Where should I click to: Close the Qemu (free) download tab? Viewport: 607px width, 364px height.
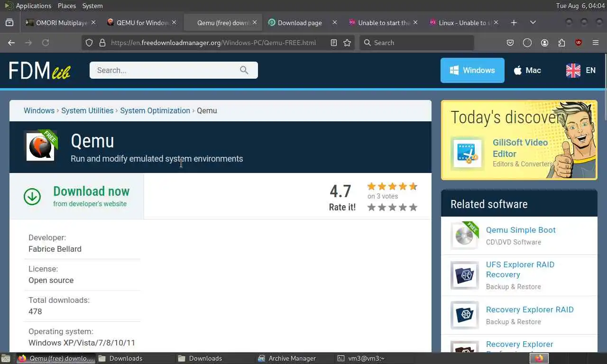click(x=255, y=22)
